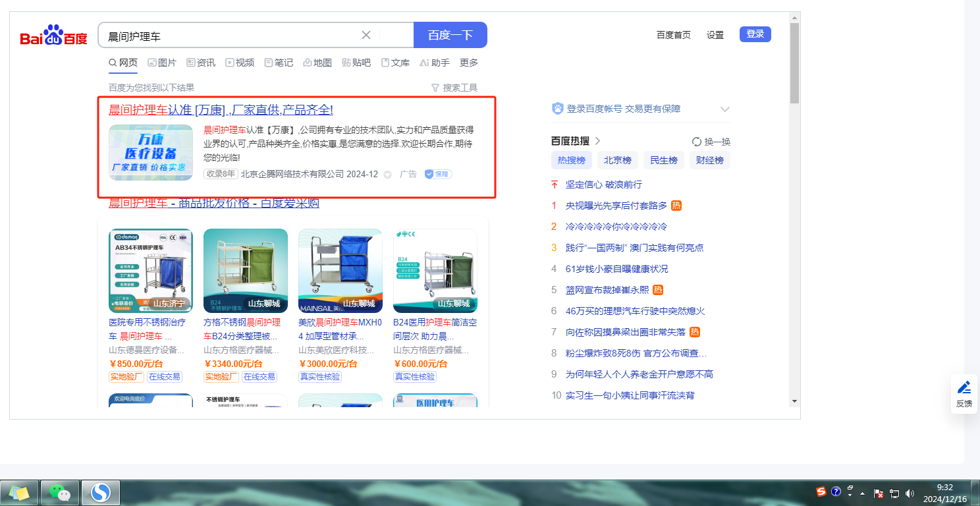Click 在线交易 tag under the ￥3340 product
This screenshot has width=980, height=506.
pos(259,377)
